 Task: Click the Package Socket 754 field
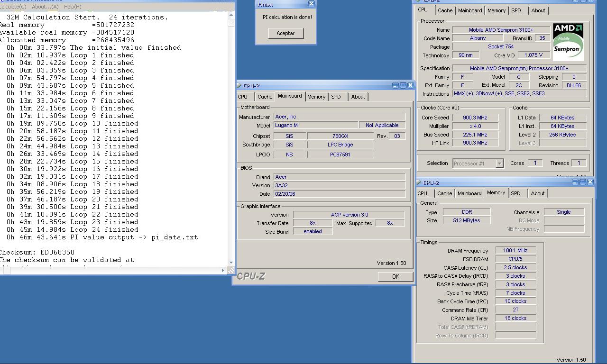501,47
